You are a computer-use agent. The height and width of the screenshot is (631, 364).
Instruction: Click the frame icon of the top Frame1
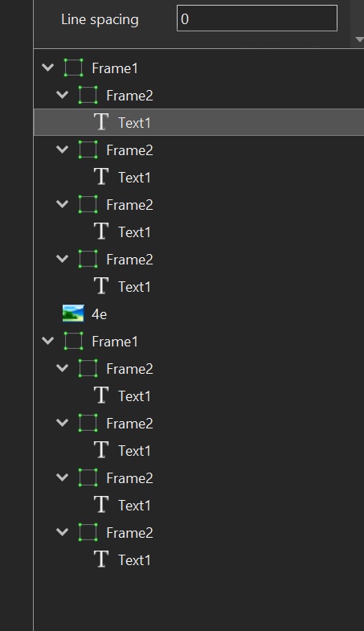(x=74, y=68)
